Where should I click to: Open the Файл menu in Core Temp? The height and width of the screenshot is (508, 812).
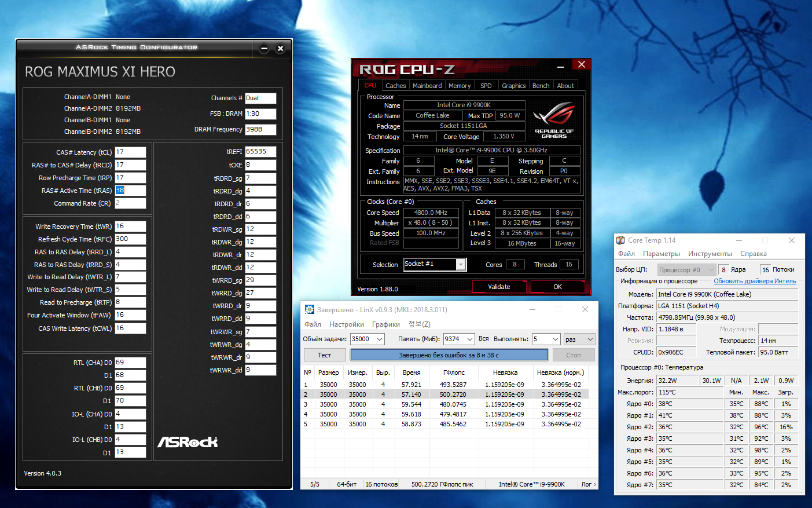pyautogui.click(x=626, y=254)
